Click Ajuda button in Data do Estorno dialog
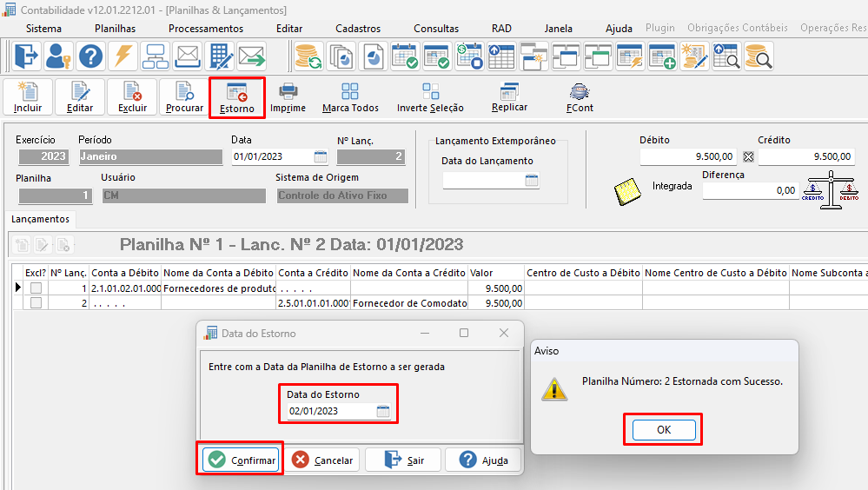The height and width of the screenshot is (490, 868). point(483,460)
